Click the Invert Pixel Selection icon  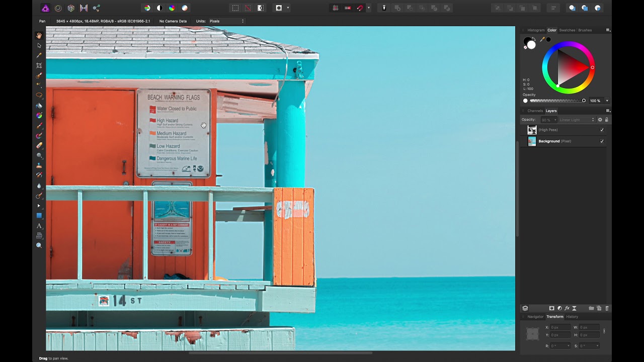click(260, 8)
